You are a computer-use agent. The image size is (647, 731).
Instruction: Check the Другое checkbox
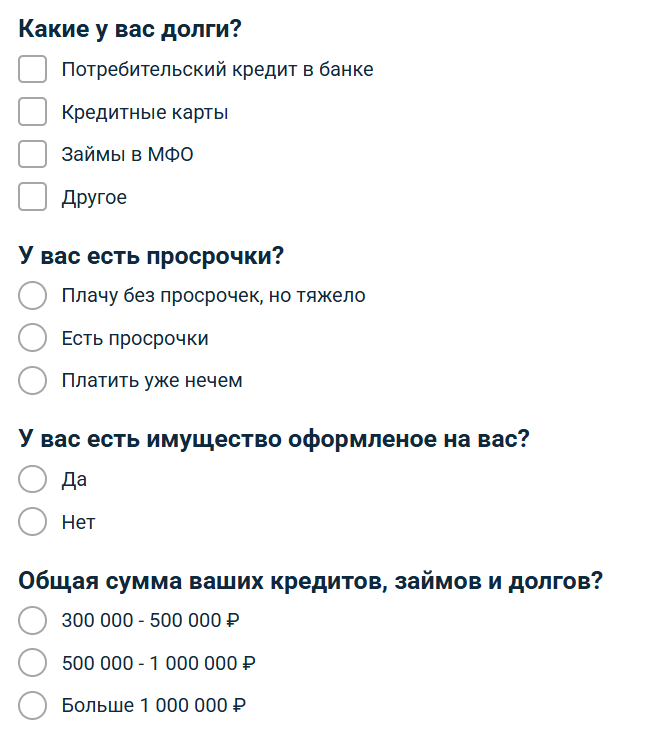click(x=32, y=197)
